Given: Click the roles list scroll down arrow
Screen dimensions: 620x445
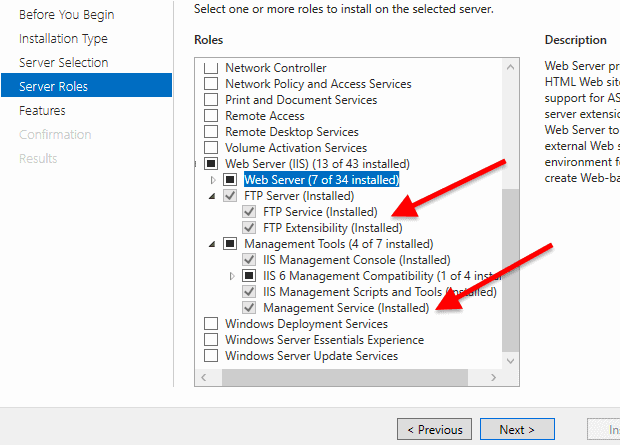Looking at the screenshot, I should tap(510, 361).
